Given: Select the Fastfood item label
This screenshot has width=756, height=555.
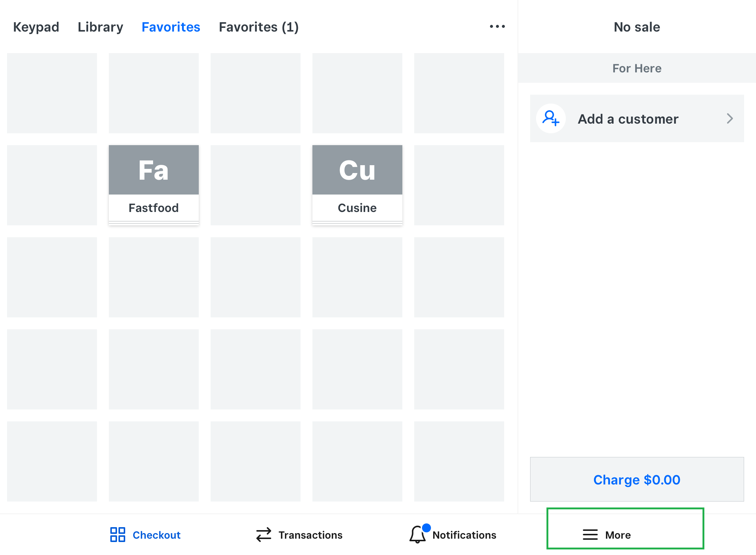Looking at the screenshot, I should pos(153,208).
